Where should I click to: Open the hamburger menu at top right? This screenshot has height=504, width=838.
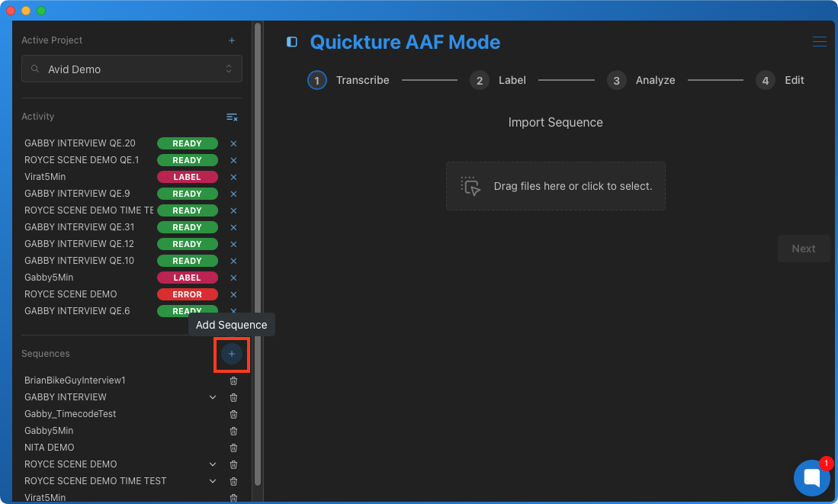coord(819,42)
